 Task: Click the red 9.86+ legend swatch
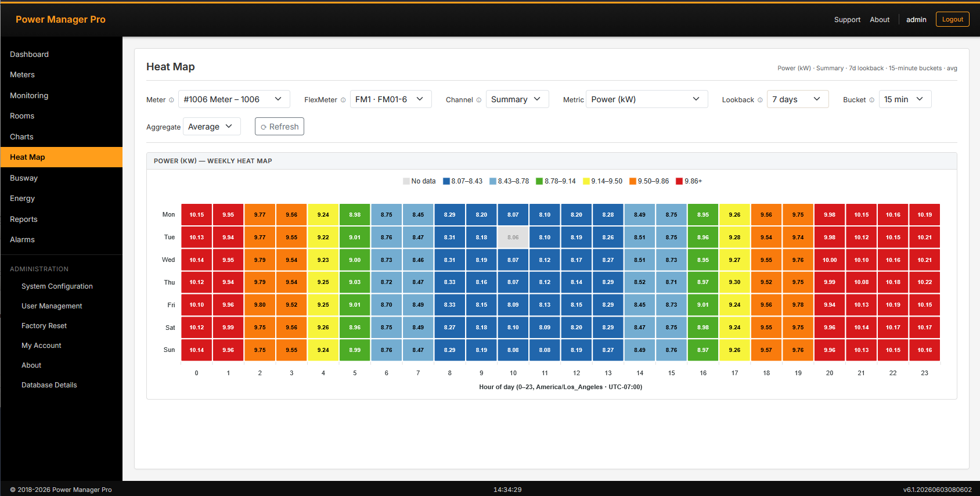pos(679,181)
